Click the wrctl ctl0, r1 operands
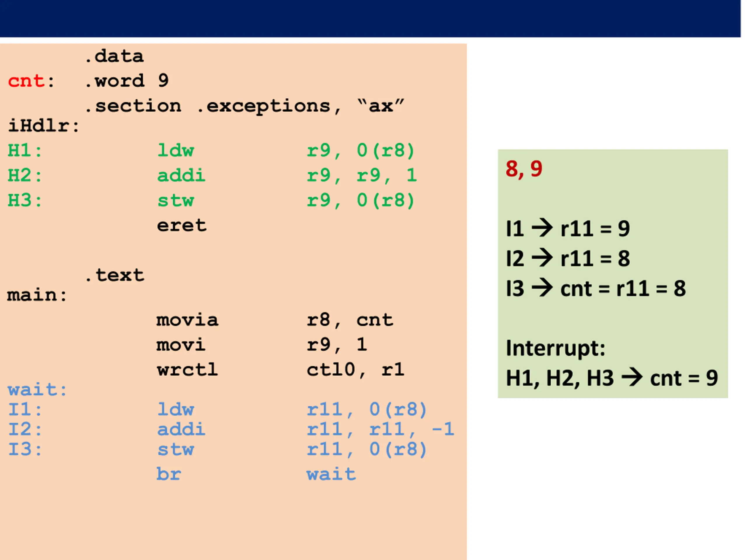 [355, 369]
